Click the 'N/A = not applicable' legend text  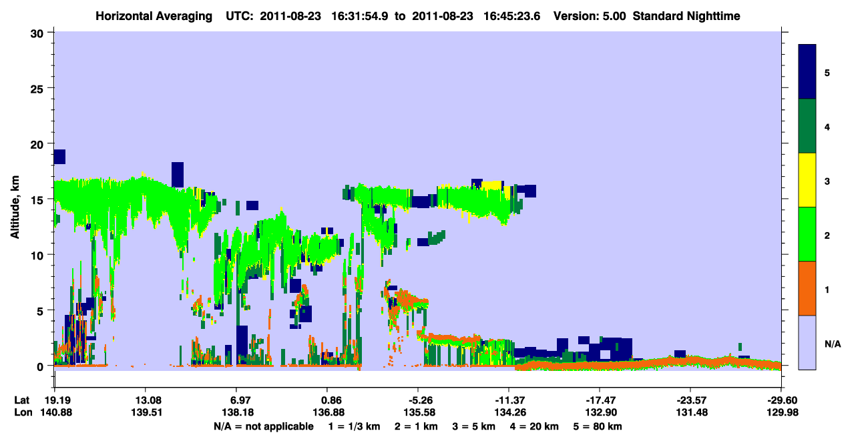point(264,426)
